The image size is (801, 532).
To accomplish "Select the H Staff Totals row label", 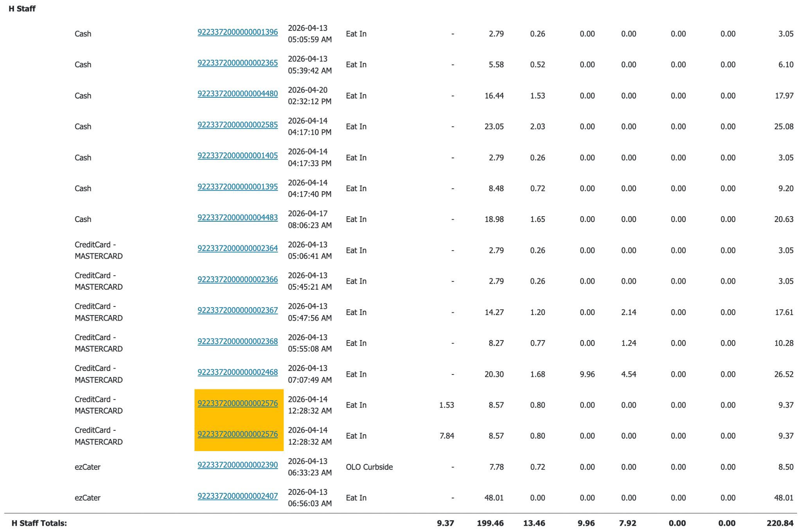I will click(x=39, y=523).
